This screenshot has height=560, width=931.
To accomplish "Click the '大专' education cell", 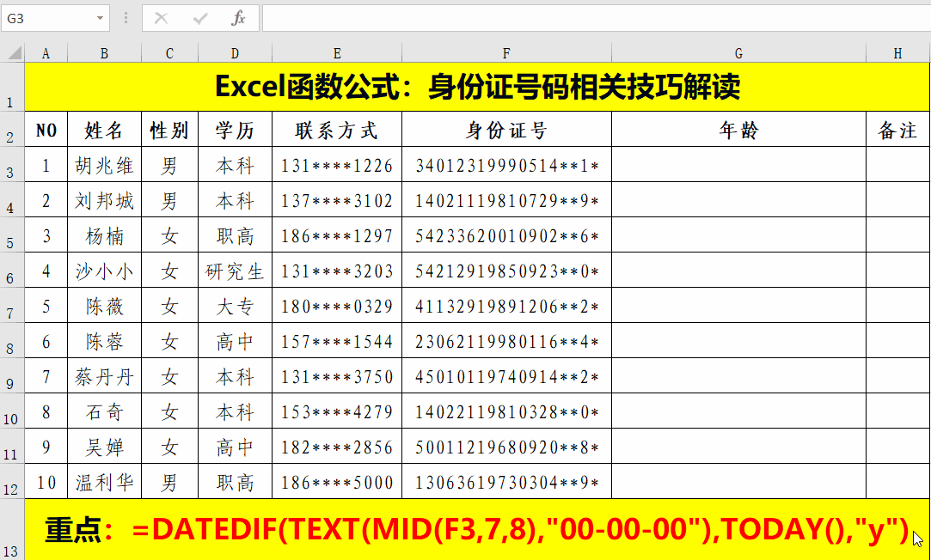I will (236, 306).
